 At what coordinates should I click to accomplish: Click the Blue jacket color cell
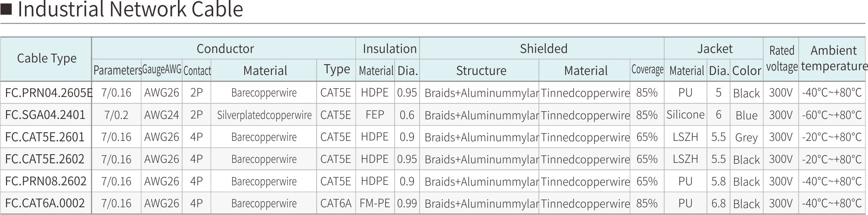pos(747,115)
